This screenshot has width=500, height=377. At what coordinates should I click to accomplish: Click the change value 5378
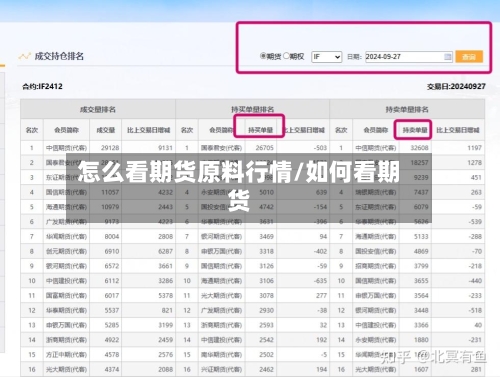tap(165, 295)
